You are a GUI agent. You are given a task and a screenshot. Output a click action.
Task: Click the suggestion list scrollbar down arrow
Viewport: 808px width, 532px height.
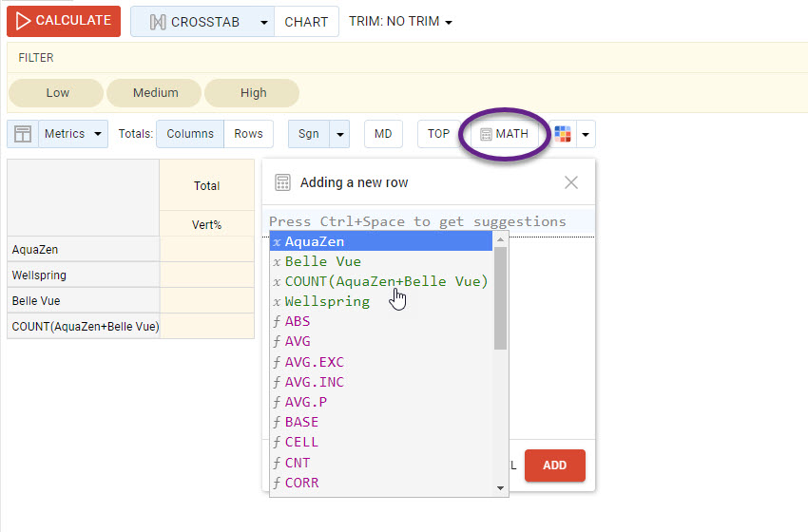[x=501, y=488]
